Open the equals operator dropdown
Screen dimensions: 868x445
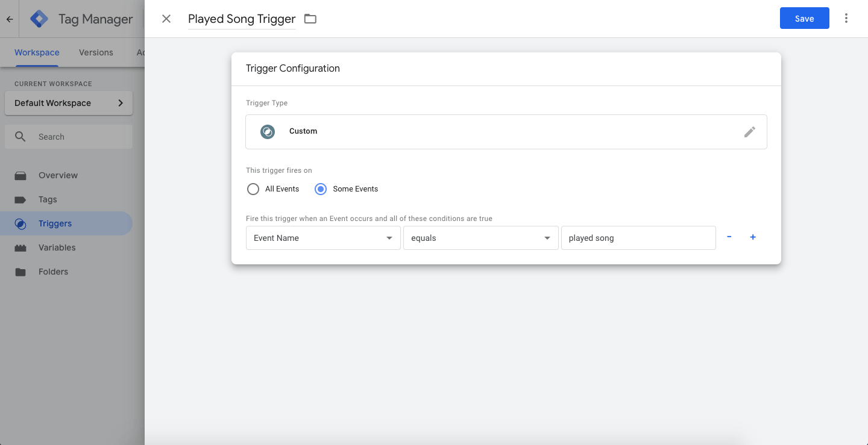pos(480,238)
